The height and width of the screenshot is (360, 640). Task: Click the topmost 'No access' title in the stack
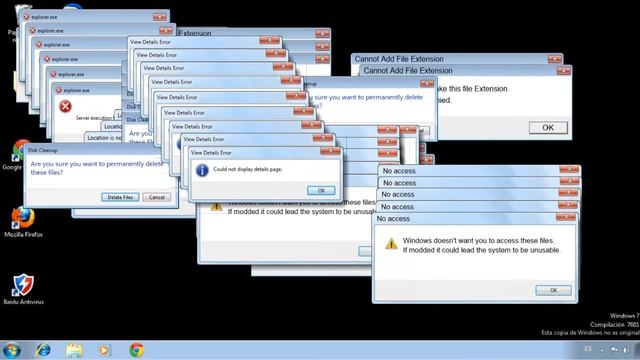click(399, 171)
